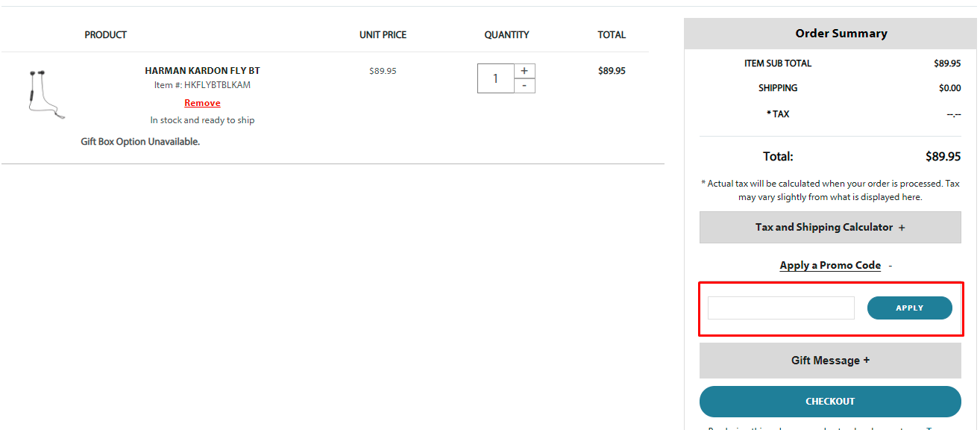
Task: Increase quantity with the plus button
Action: click(524, 71)
